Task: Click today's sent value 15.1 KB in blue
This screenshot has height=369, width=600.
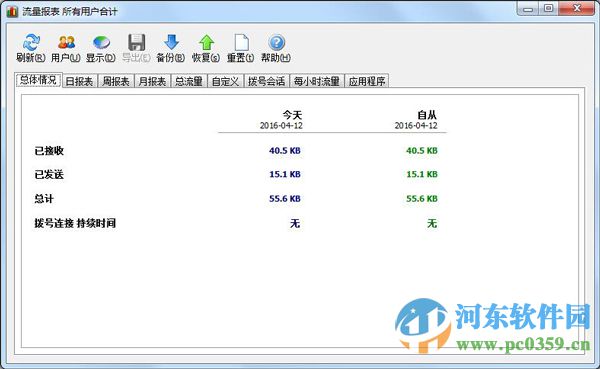Action: 285,175
